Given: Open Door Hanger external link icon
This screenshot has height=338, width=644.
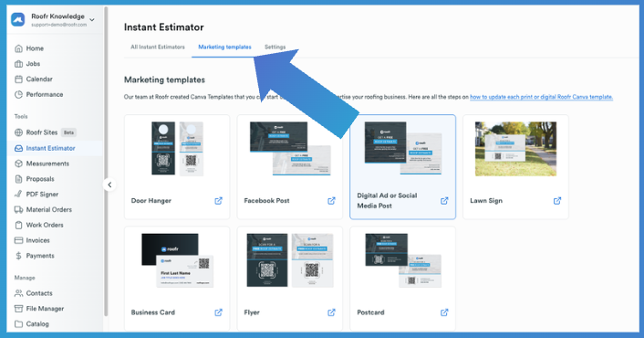Looking at the screenshot, I should (219, 201).
